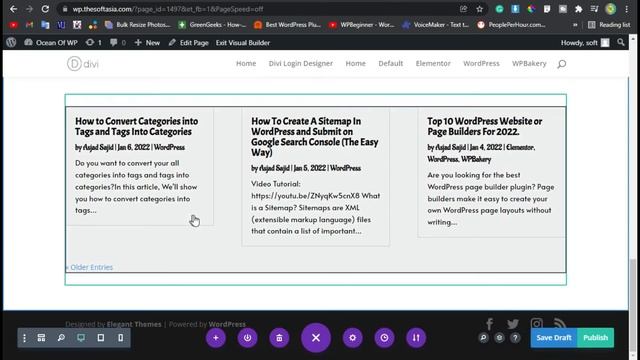This screenshot has width=640, height=360.
Task: Open Divi help question mark icon
Action: [x=515, y=338]
